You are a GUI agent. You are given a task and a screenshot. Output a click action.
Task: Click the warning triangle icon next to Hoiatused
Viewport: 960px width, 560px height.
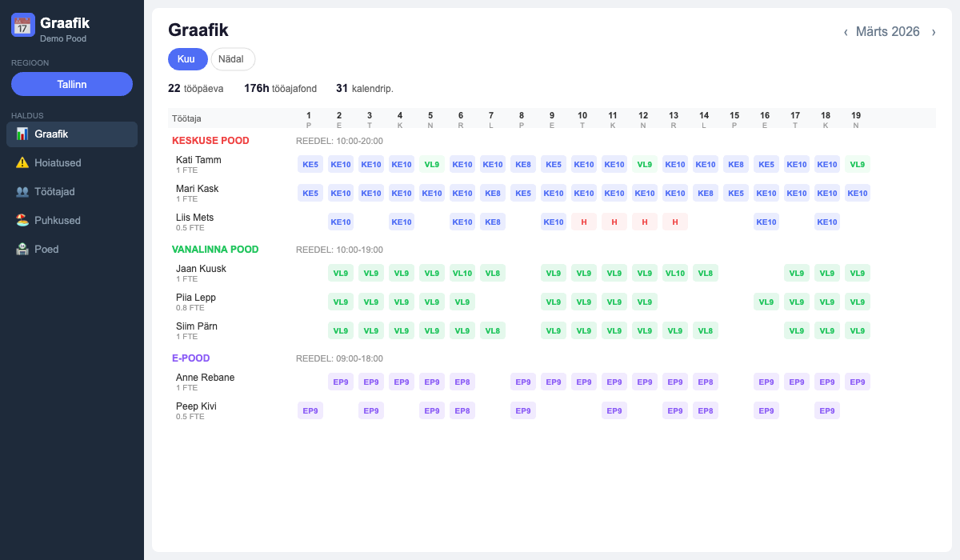pos(21,162)
